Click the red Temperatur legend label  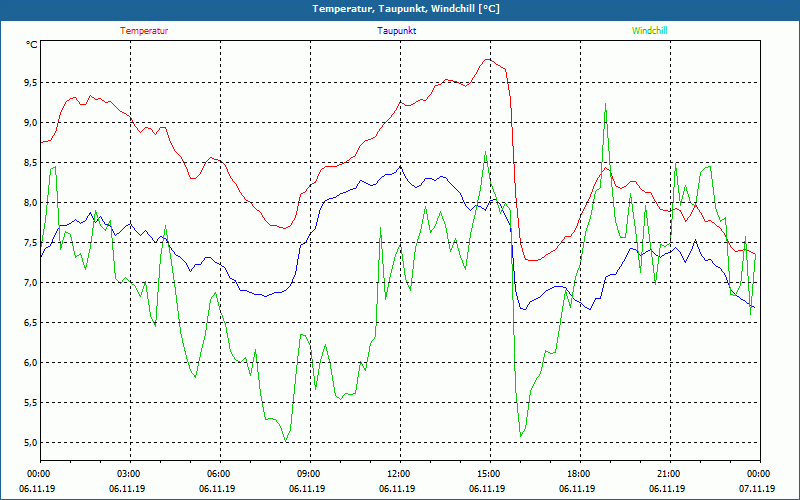click(x=144, y=31)
